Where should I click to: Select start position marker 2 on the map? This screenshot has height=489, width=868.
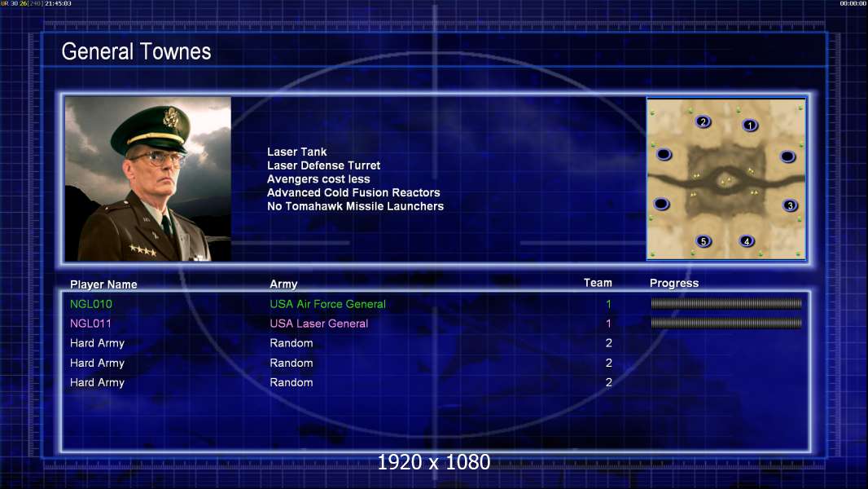point(703,121)
